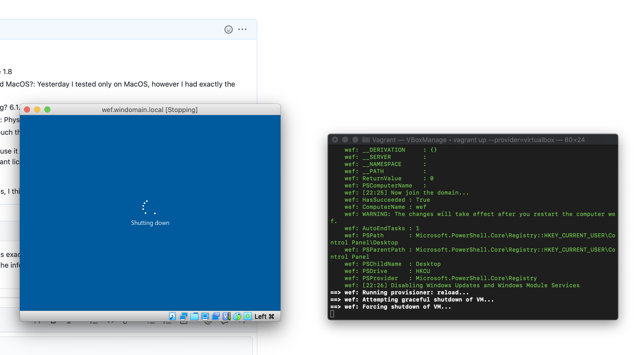Select the display settings icon in the status bar

coord(205,316)
